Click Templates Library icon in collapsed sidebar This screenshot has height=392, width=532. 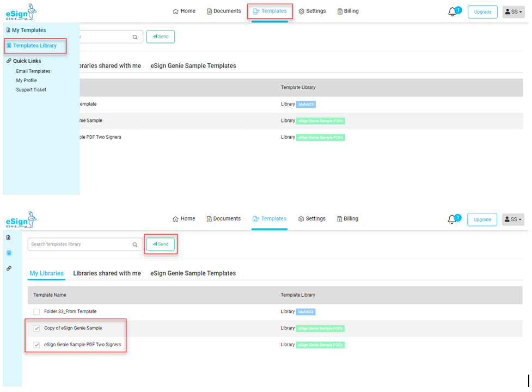[9, 253]
